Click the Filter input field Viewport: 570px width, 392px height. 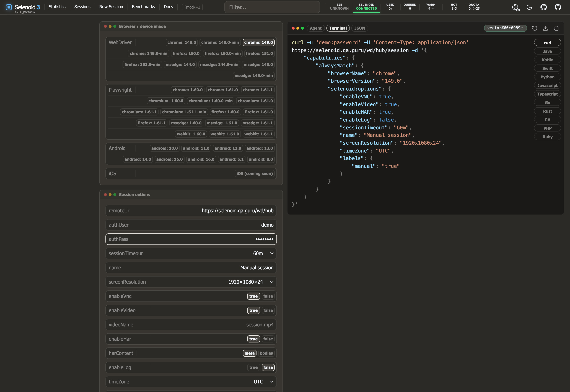[x=272, y=7]
